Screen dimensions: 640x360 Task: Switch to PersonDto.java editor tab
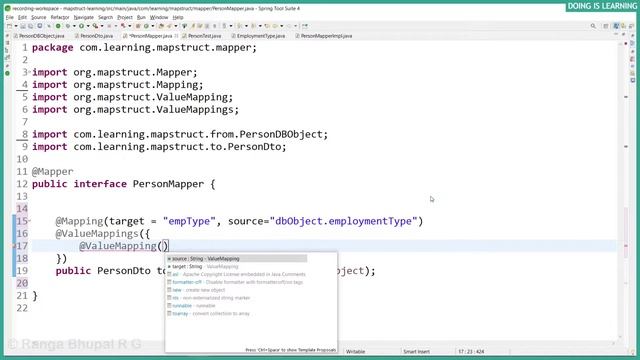[94, 36]
